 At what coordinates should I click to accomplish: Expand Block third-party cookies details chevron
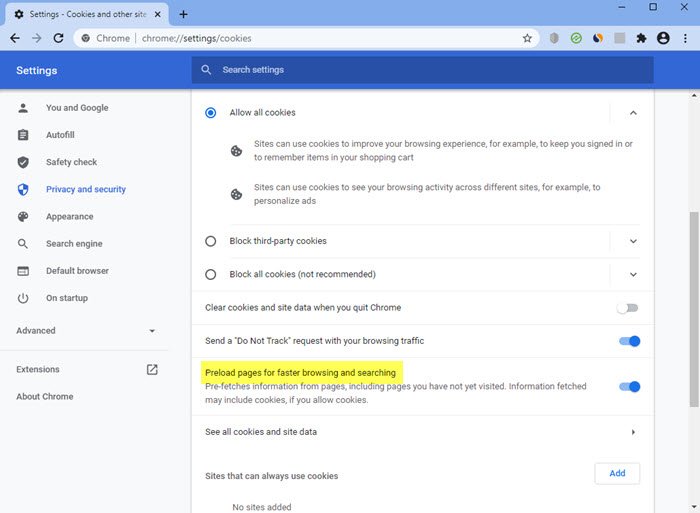[633, 241]
